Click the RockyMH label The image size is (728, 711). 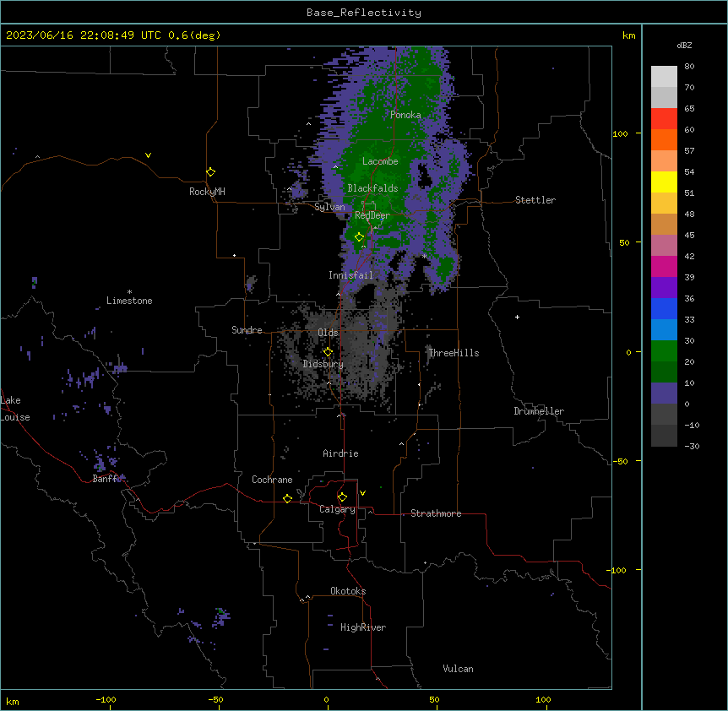[207, 192]
